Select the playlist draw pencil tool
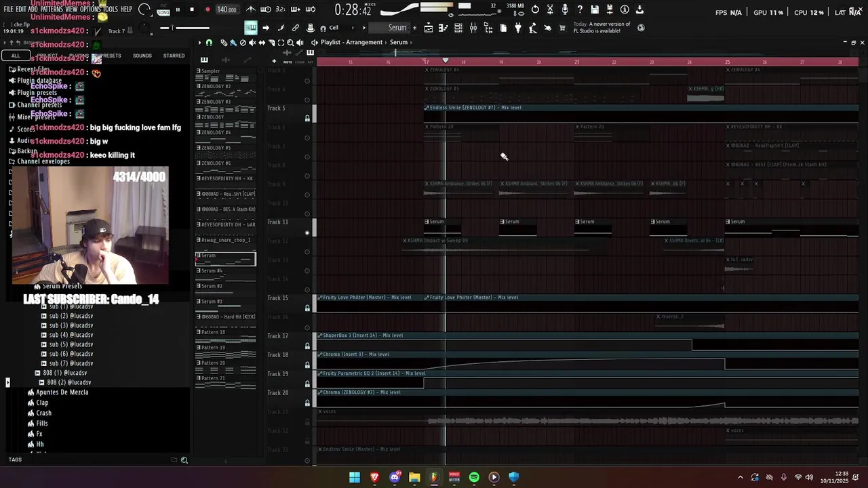The width and height of the screenshot is (868, 488). pos(224,43)
